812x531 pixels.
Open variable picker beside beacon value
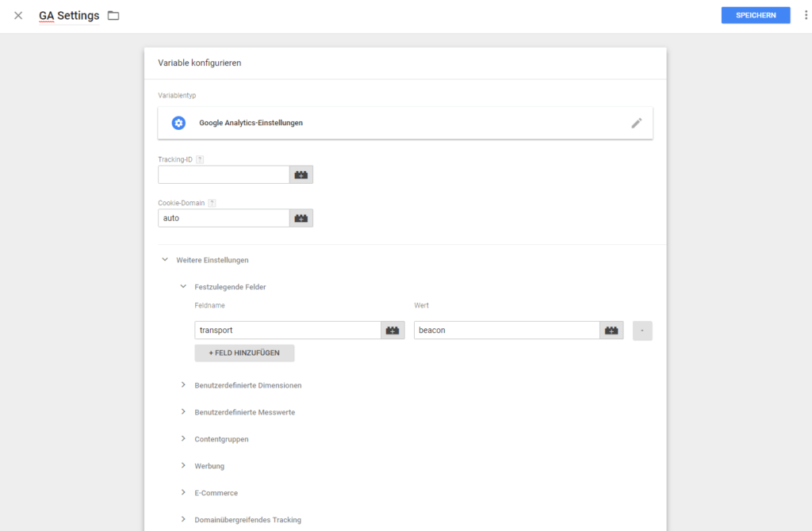(x=611, y=330)
